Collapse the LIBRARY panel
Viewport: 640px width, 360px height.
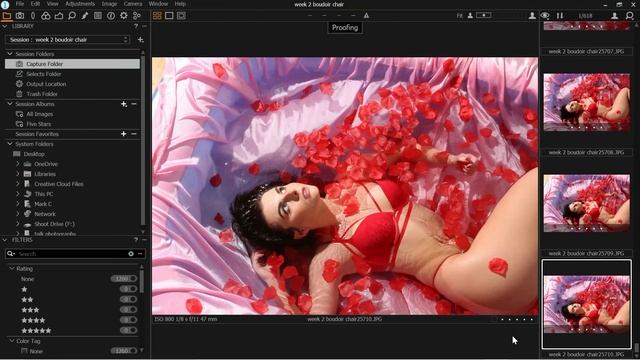coord(4,26)
